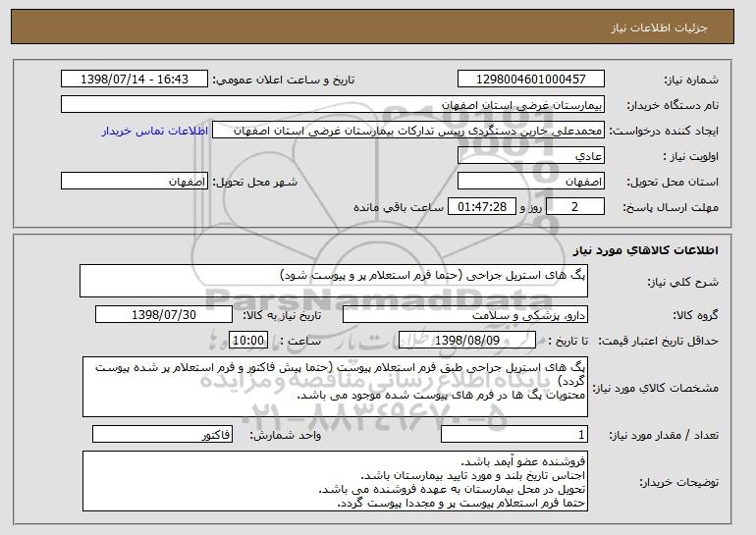Image resolution: width=756 pixels, height=535 pixels.
Task: Click the label نام دستگاه خریدار
Action: click(x=673, y=105)
